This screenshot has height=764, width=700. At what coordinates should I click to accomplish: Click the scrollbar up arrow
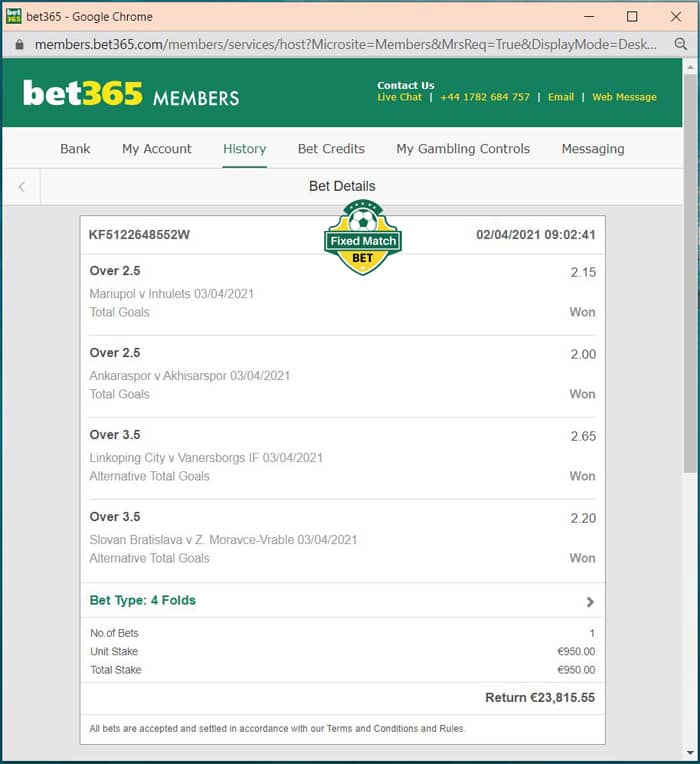(x=690, y=67)
